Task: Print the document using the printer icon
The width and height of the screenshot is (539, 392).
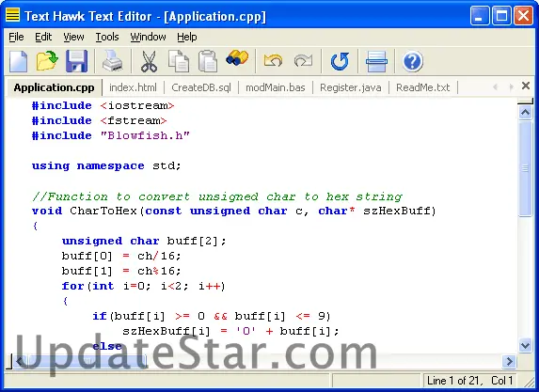Action: (112, 61)
